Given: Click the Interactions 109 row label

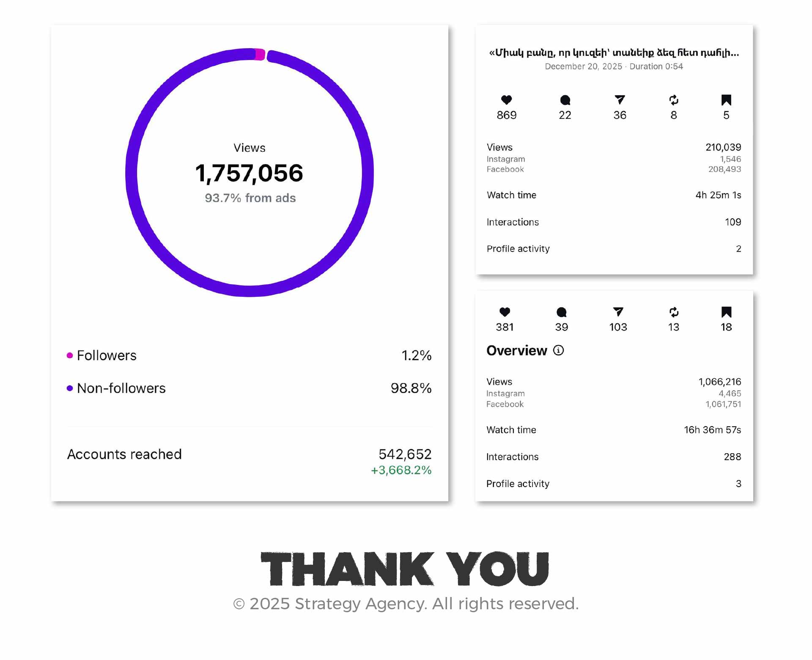Looking at the screenshot, I should [513, 222].
